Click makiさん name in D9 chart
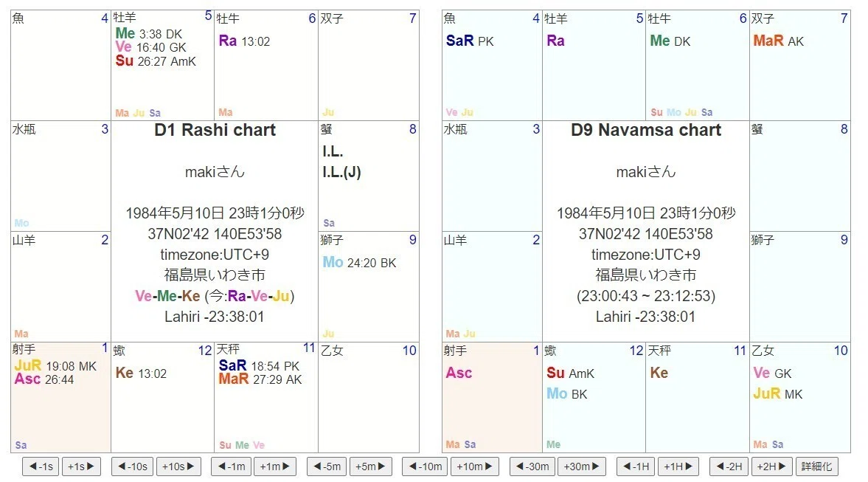This screenshot has height=482, width=868. point(646,172)
